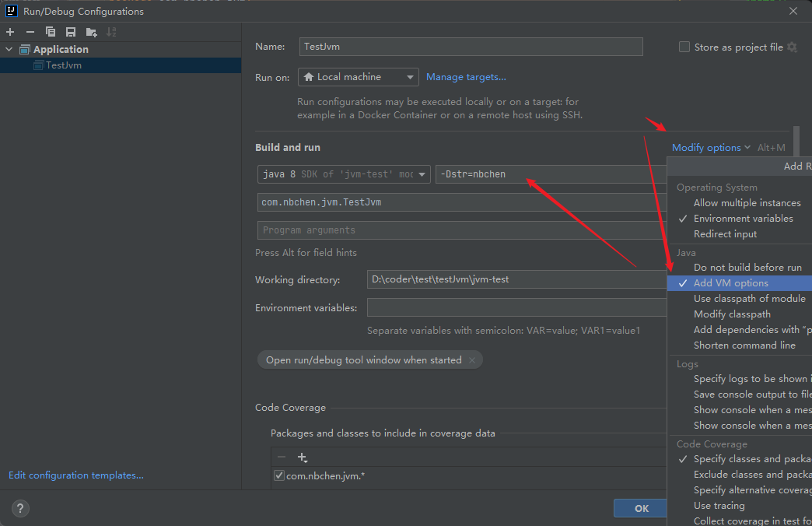Click the Remove Configuration minus icon

[x=30, y=32]
